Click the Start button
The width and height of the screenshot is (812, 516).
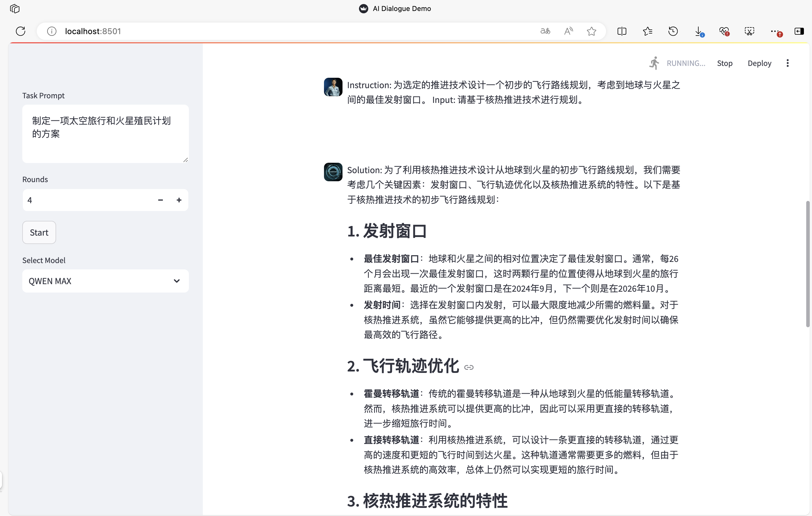click(x=39, y=232)
